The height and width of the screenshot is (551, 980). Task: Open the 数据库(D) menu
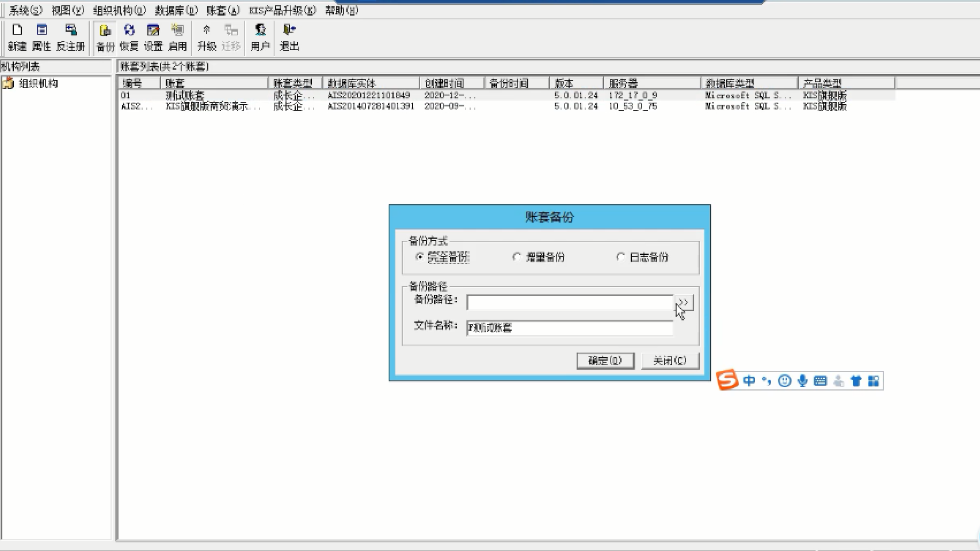[176, 10]
